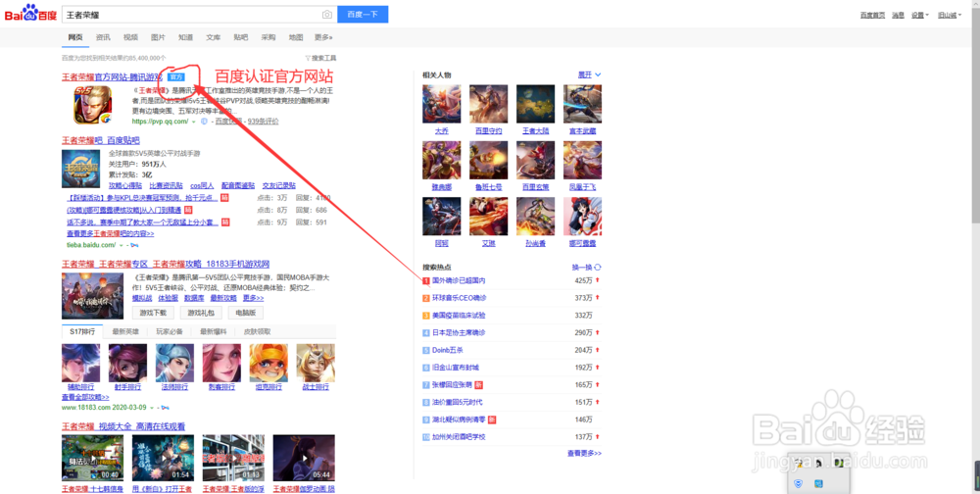Click the 辅助排行 hero icon
The height and width of the screenshot is (494, 980).
[80, 363]
